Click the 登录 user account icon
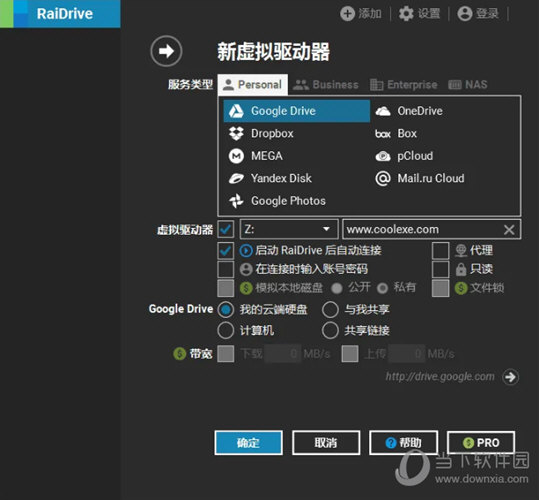This screenshot has height=500, width=539. 465,14
